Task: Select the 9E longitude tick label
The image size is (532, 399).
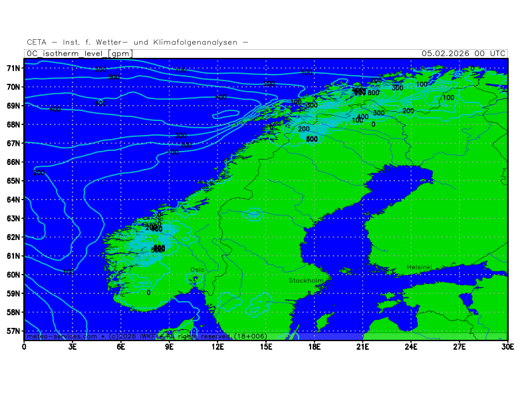Action: tap(170, 346)
